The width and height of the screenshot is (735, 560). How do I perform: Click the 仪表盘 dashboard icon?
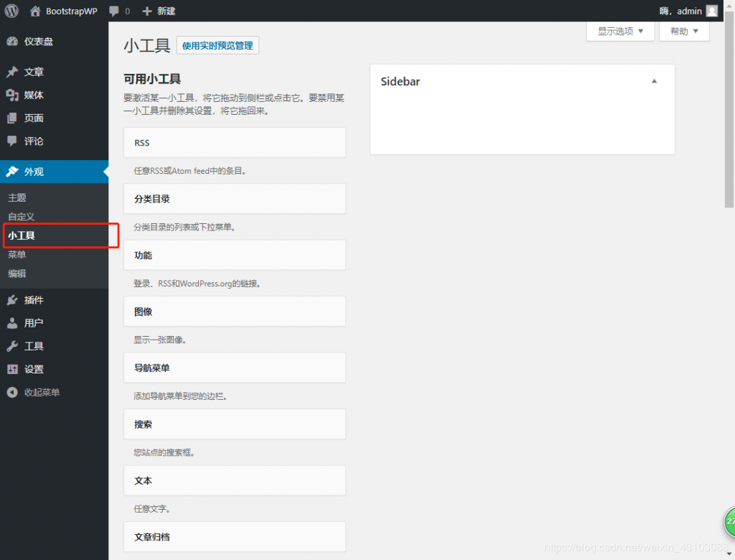point(12,41)
